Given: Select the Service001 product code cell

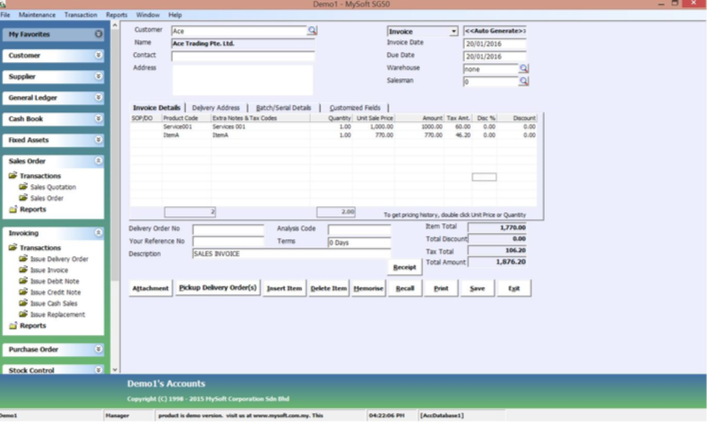Looking at the screenshot, I should tap(187, 127).
